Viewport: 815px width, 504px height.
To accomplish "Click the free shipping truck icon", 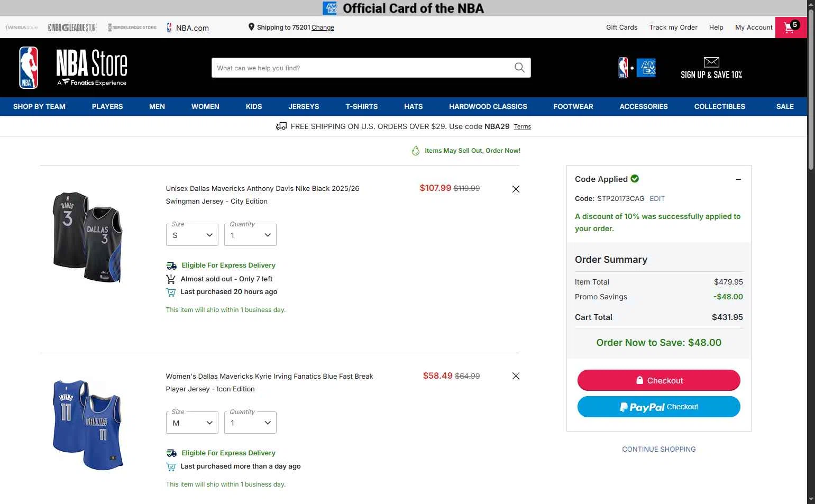I will click(281, 126).
